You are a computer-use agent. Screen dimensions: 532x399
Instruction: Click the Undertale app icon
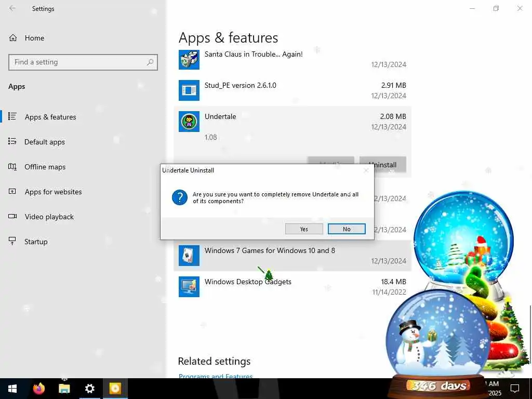189,122
